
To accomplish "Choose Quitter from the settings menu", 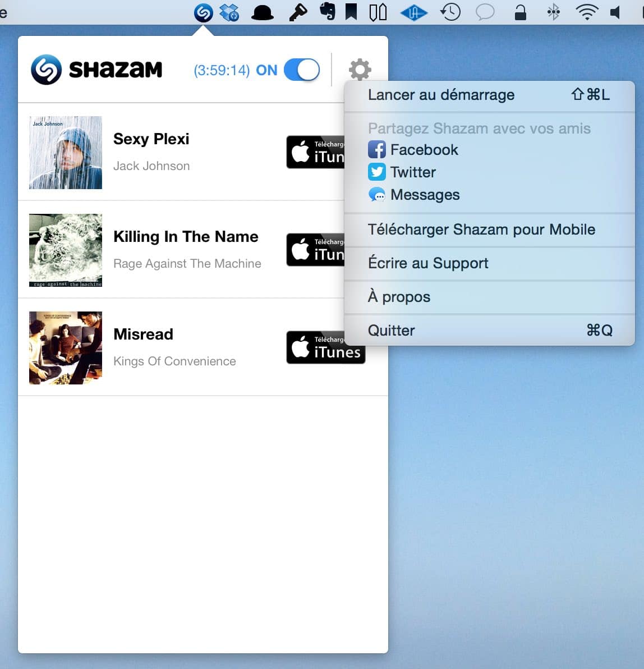I will tap(489, 330).
